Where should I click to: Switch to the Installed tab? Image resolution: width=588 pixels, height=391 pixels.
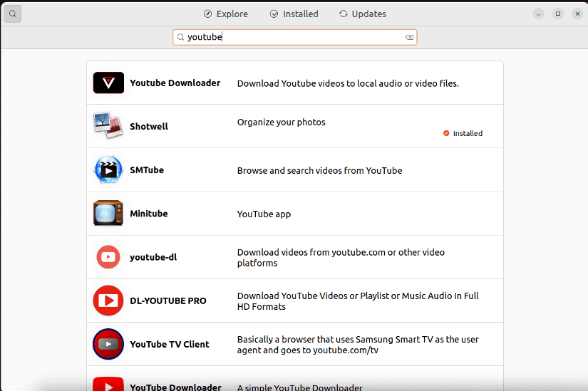pyautogui.click(x=294, y=14)
